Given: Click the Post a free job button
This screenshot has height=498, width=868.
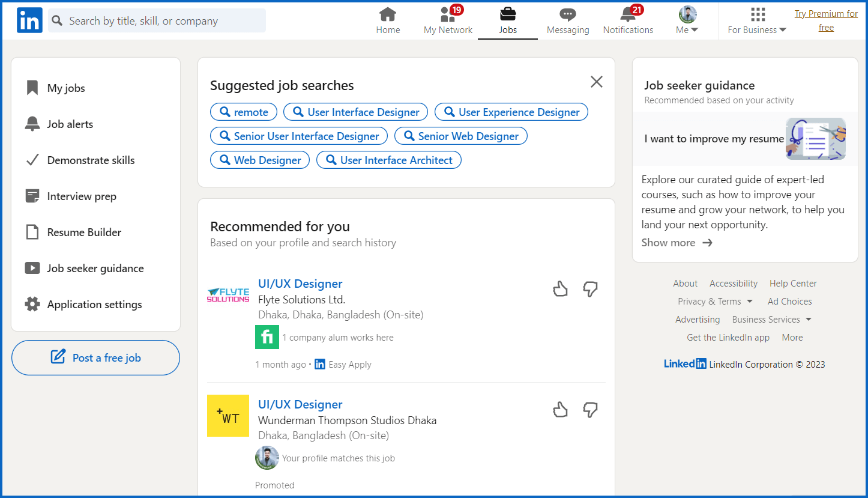Looking at the screenshot, I should pos(95,358).
